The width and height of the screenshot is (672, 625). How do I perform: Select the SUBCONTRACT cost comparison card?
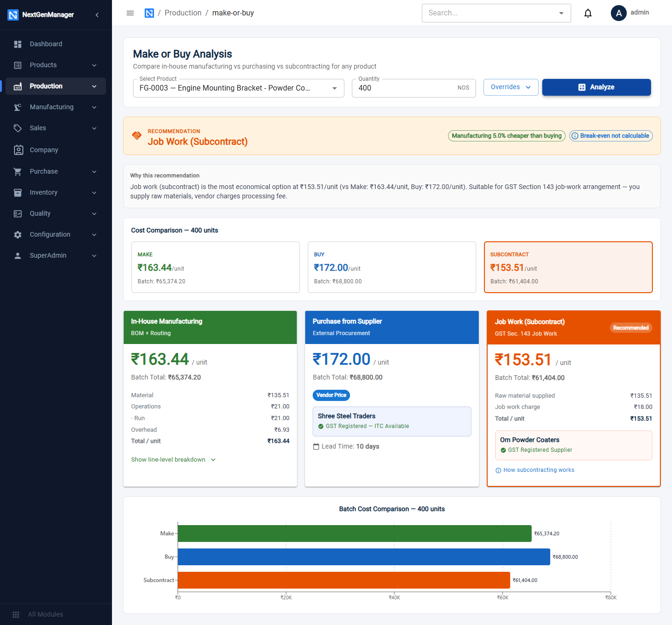tap(568, 267)
